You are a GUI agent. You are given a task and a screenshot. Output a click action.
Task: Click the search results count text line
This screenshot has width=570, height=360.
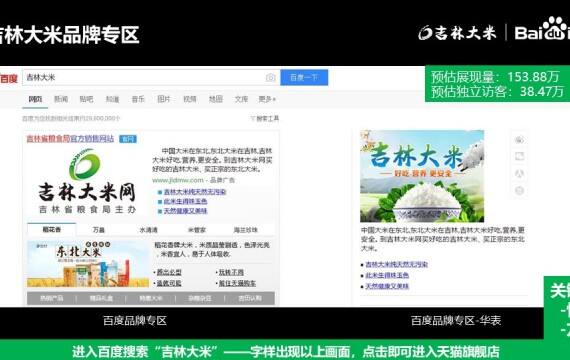click(x=71, y=118)
